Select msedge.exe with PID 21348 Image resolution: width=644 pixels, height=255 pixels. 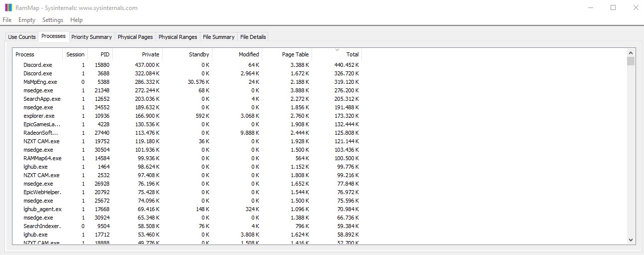tap(187, 90)
